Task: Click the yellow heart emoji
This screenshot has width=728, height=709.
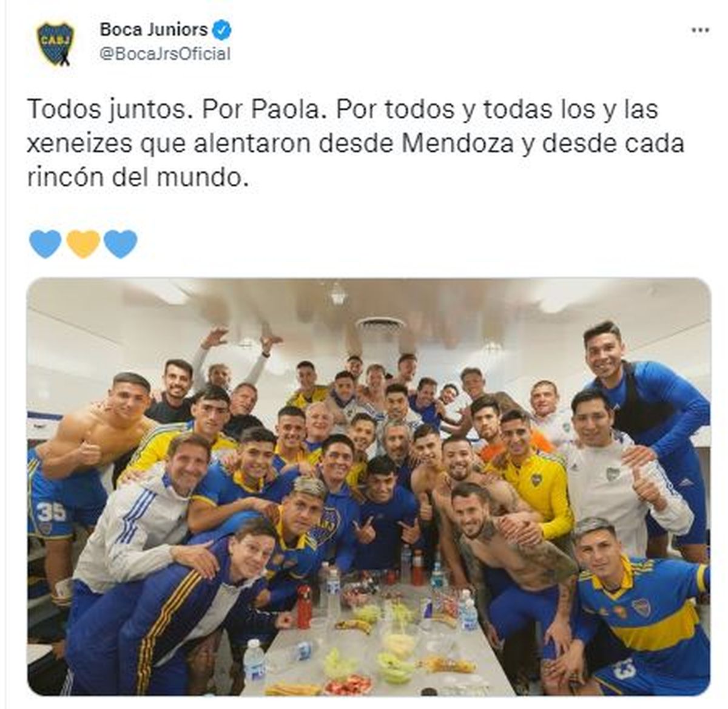Action: pos(83,243)
